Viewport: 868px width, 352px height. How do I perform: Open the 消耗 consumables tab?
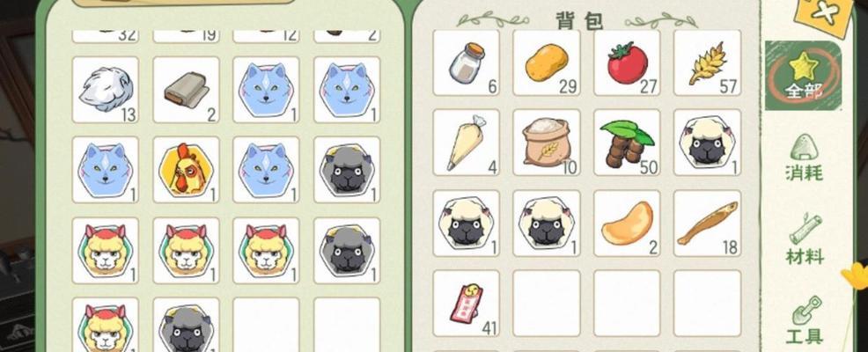pos(804,158)
